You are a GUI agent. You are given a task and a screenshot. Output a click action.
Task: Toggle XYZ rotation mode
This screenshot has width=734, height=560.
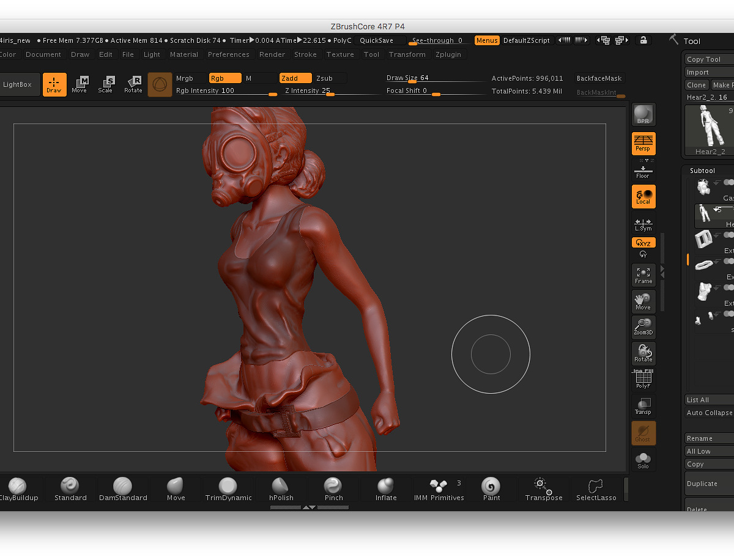click(x=643, y=243)
